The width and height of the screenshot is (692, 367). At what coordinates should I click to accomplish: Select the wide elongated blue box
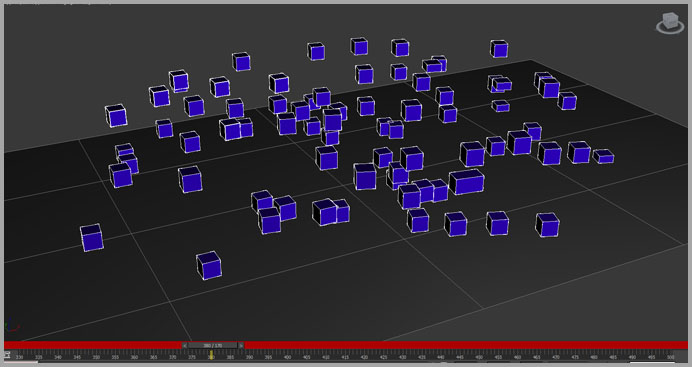pos(466,182)
